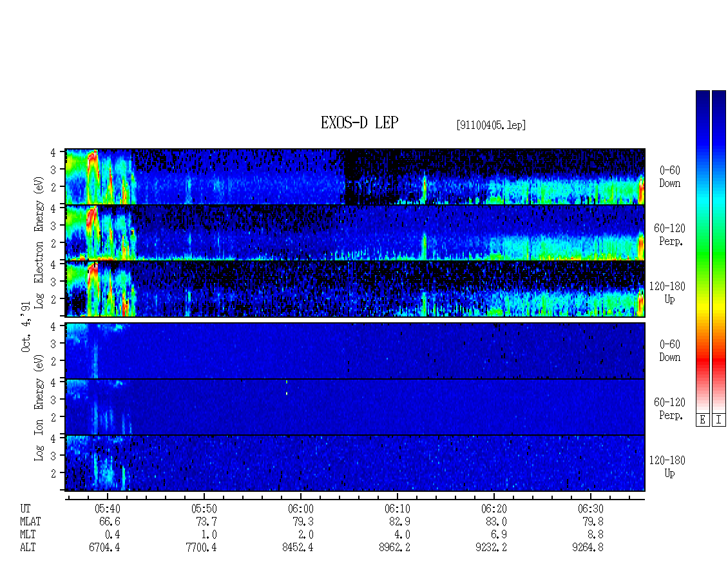The height and width of the screenshot is (564, 728).
Task: Click the Log Ion Energy (eV) axis label
Action: click(x=39, y=408)
